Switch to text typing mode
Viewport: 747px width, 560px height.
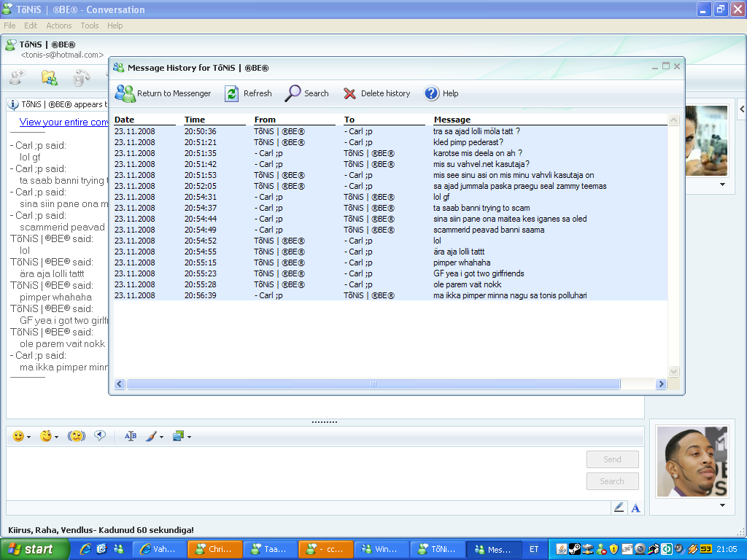pos(636,507)
